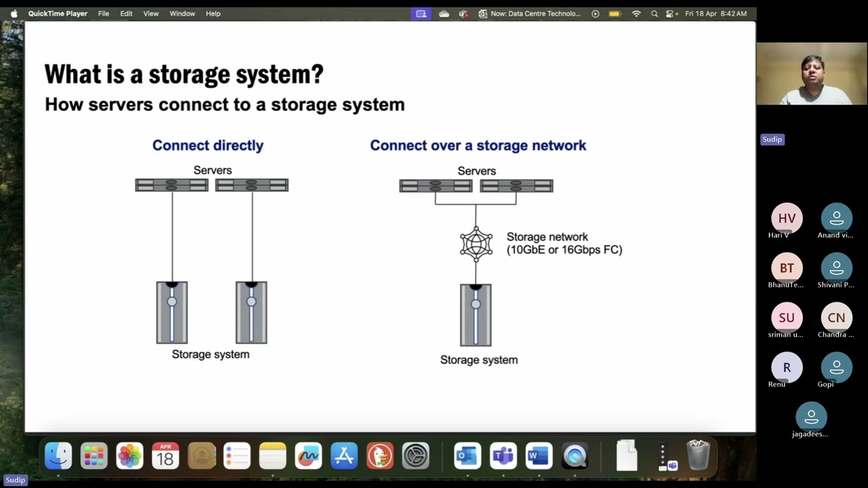Open the Apple menu
The height and width of the screenshot is (488, 868).
click(14, 14)
